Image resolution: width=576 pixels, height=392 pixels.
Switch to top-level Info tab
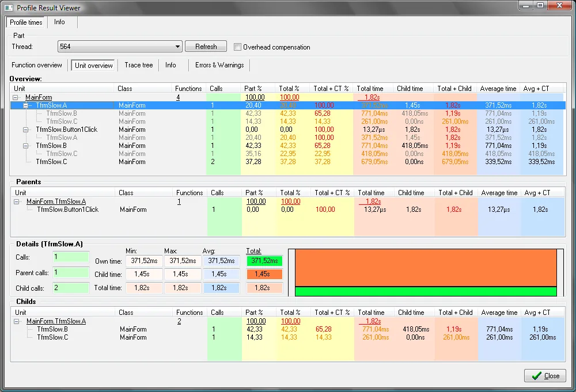click(x=59, y=22)
